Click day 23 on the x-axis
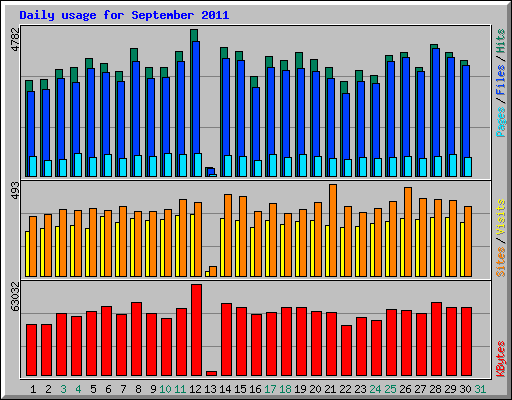The width and height of the screenshot is (512, 400). 360,389
